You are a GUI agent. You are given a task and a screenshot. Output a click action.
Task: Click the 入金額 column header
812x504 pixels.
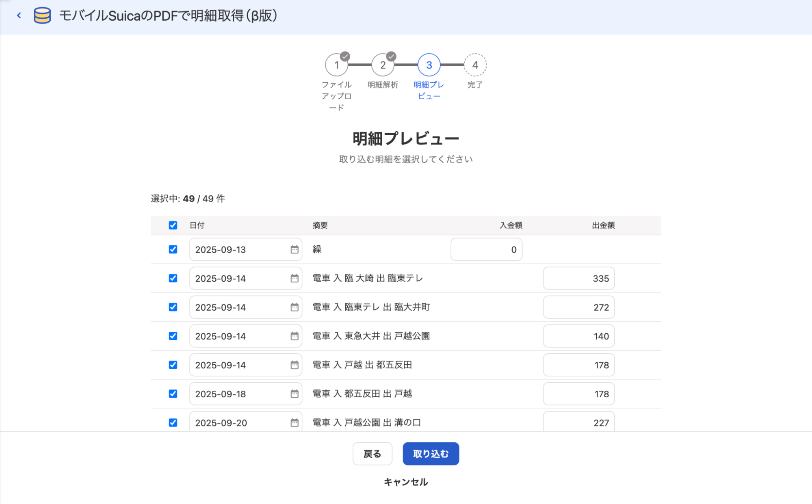511,225
